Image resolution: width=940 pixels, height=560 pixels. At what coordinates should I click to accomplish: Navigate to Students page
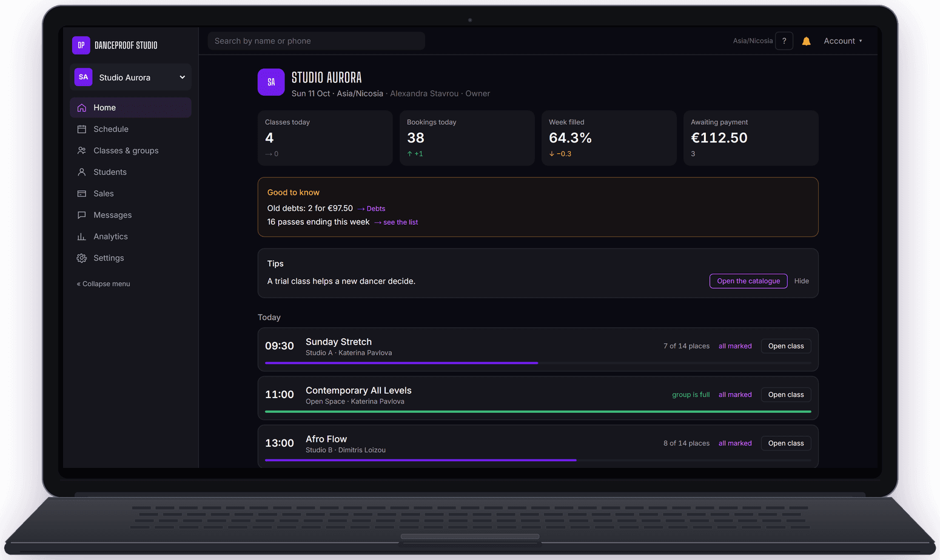[130, 172]
